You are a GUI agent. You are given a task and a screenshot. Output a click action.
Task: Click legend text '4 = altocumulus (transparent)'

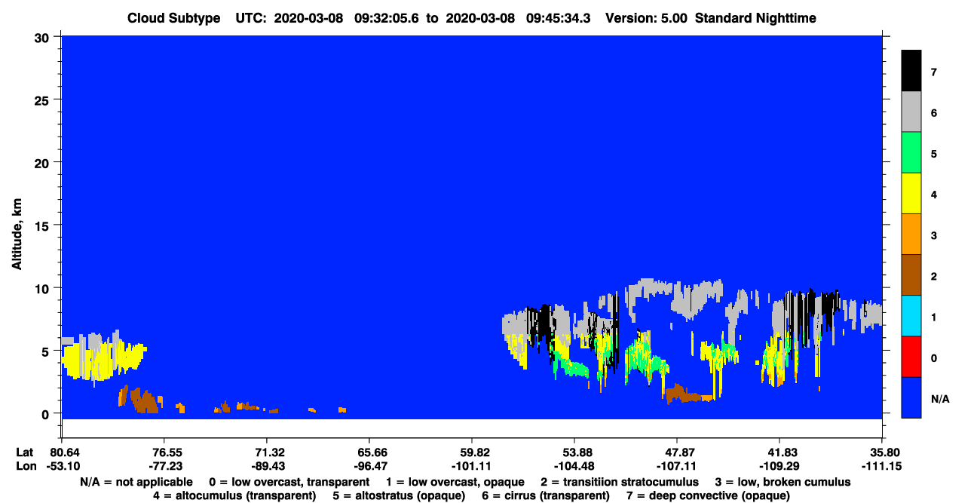point(234,495)
